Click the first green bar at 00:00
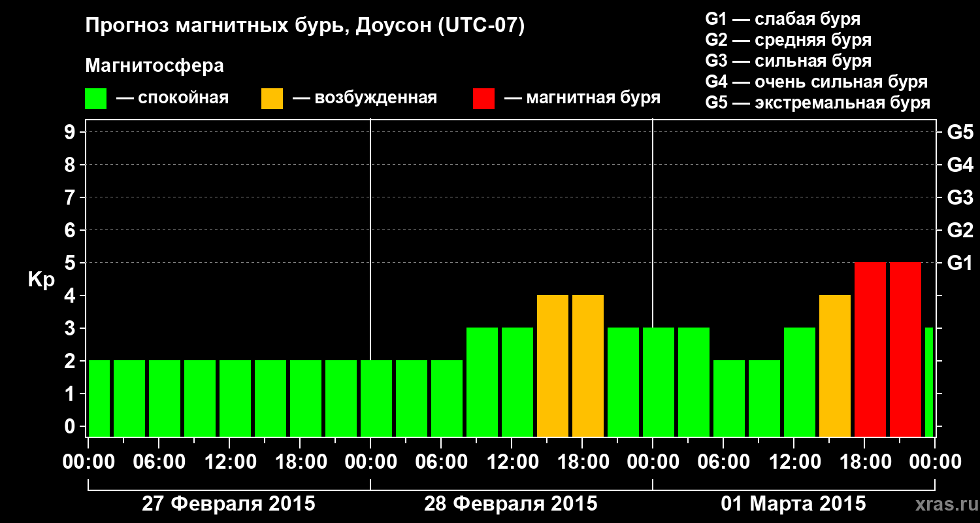The image size is (980, 523). point(99,399)
